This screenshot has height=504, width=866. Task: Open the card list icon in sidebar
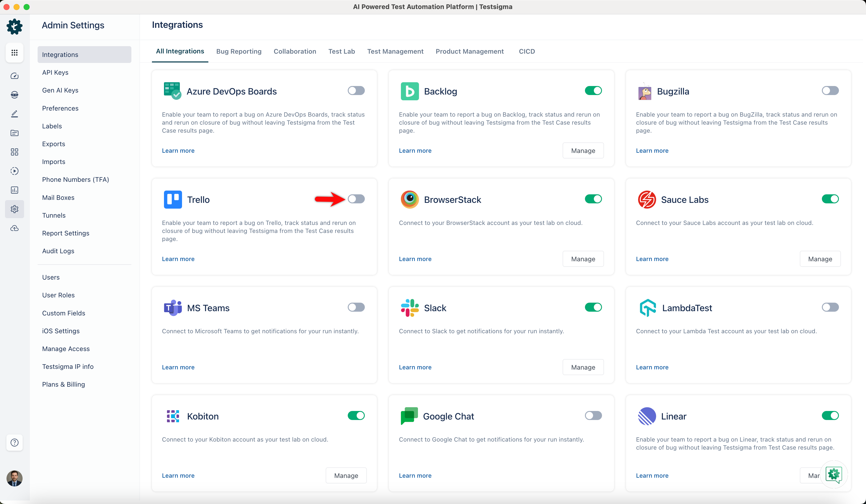click(15, 133)
